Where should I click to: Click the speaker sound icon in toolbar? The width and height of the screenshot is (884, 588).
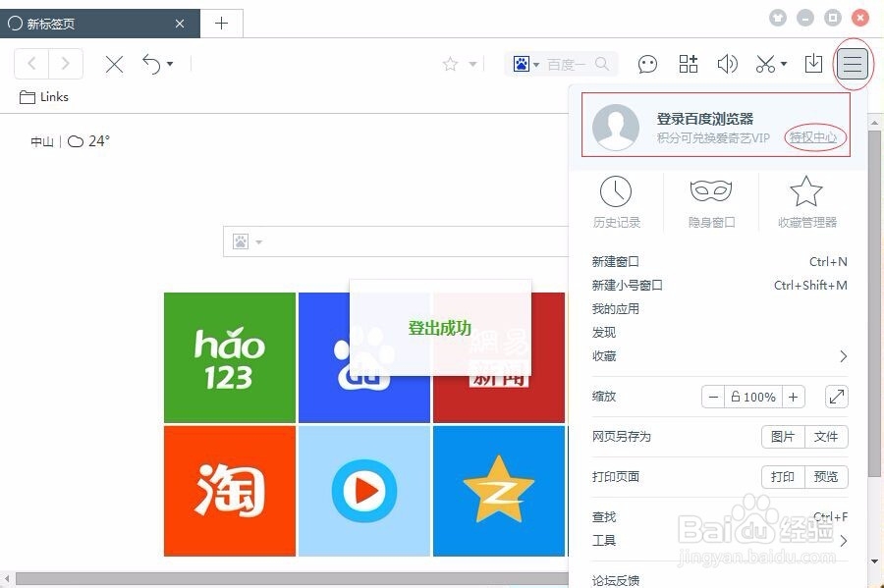(x=727, y=64)
